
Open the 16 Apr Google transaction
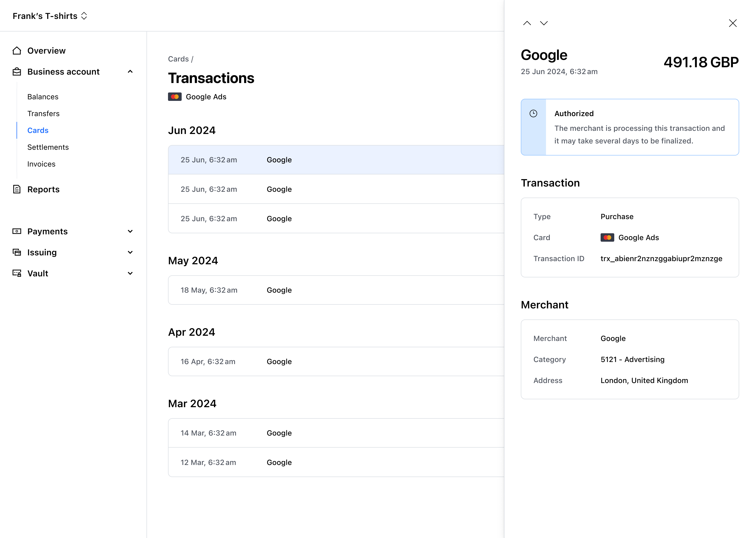pos(336,361)
